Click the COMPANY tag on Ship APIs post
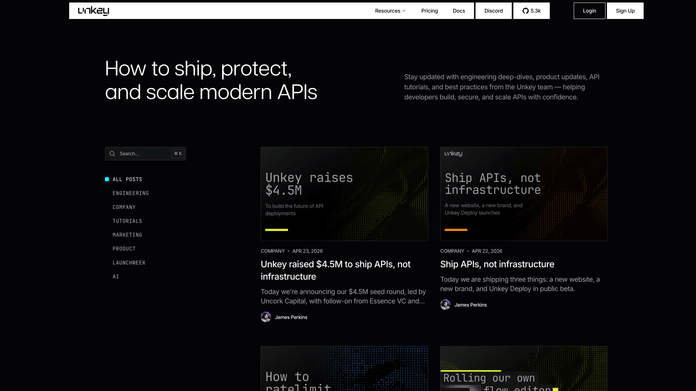Image resolution: width=696 pixels, height=391 pixels. coord(452,251)
